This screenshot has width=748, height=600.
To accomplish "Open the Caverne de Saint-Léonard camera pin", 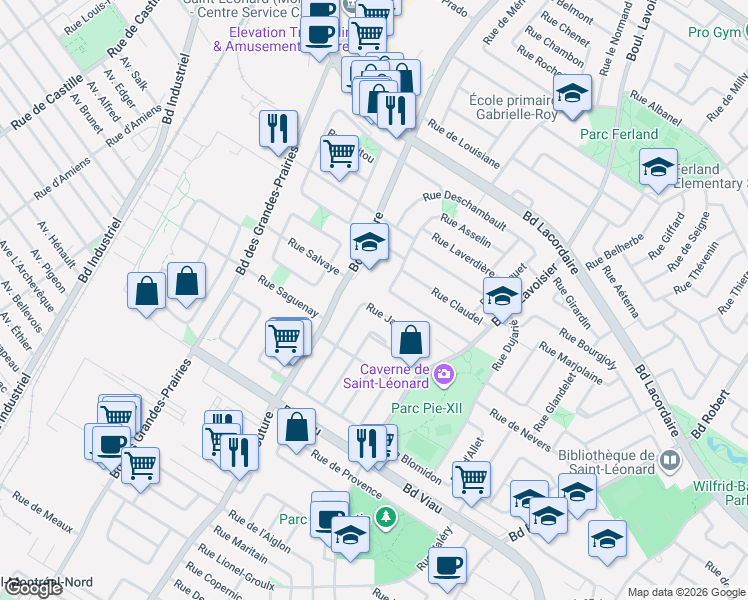I will (444, 374).
